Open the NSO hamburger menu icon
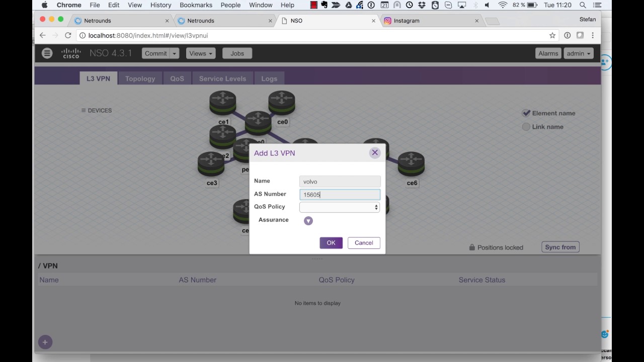Viewport: 644px width, 362px height. (47, 53)
